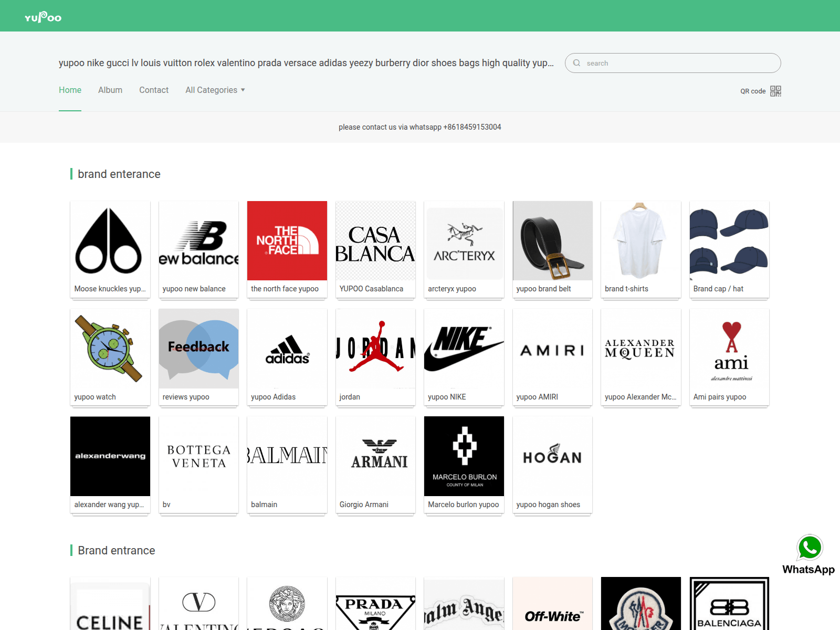
Task: Click the store title text in the header
Action: [x=306, y=63]
